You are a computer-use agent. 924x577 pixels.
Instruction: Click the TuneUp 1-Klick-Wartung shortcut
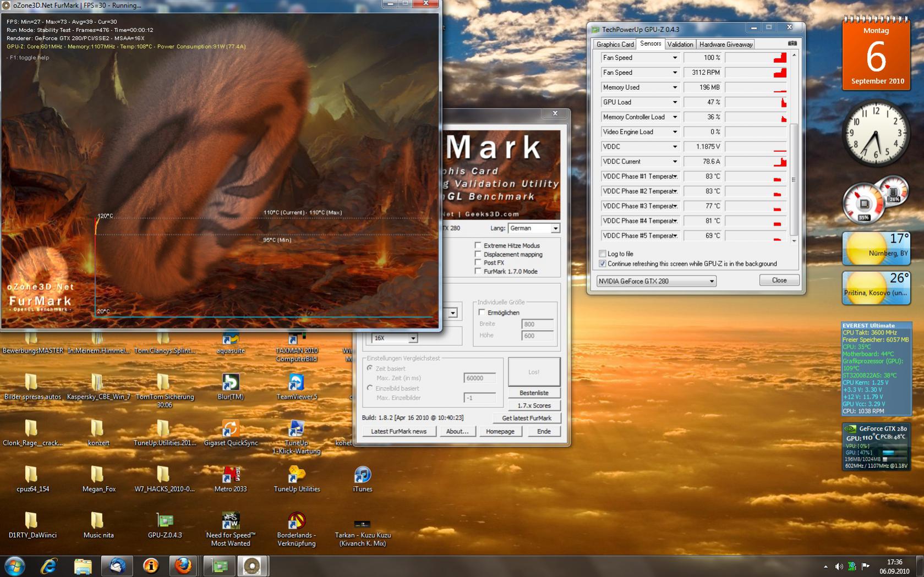pyautogui.click(x=297, y=437)
